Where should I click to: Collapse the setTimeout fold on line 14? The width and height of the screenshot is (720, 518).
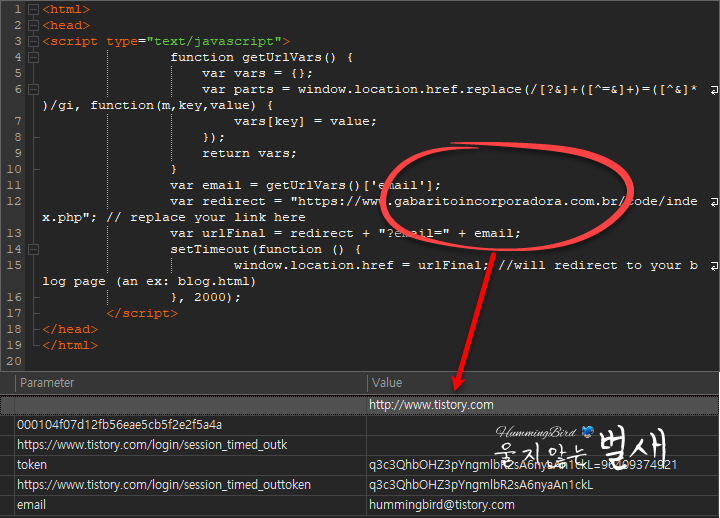click(33, 249)
